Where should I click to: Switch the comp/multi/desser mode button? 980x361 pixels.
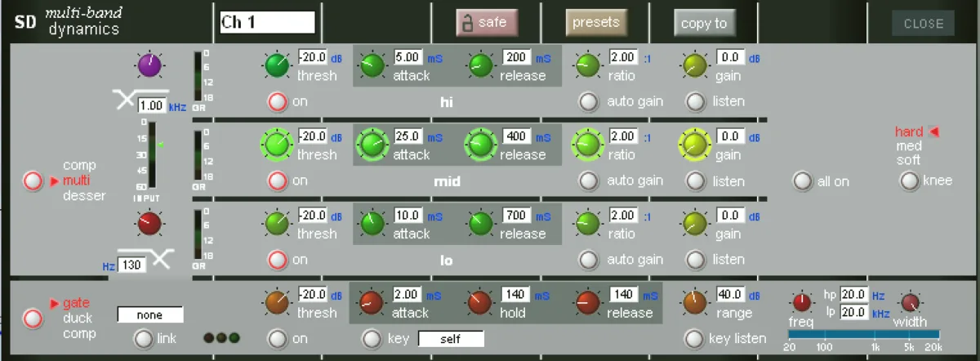coord(33,181)
